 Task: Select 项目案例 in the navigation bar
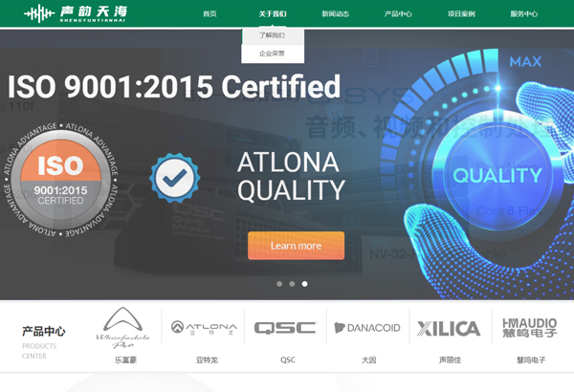[461, 14]
